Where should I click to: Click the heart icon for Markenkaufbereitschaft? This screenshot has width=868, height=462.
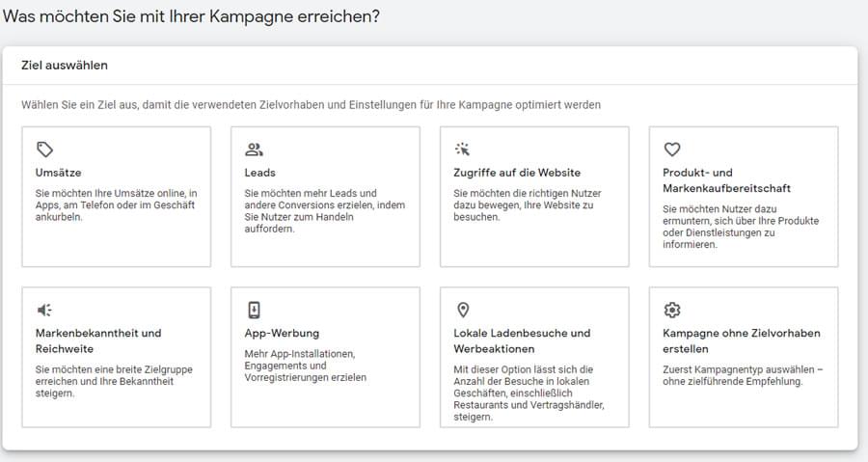[x=672, y=149]
